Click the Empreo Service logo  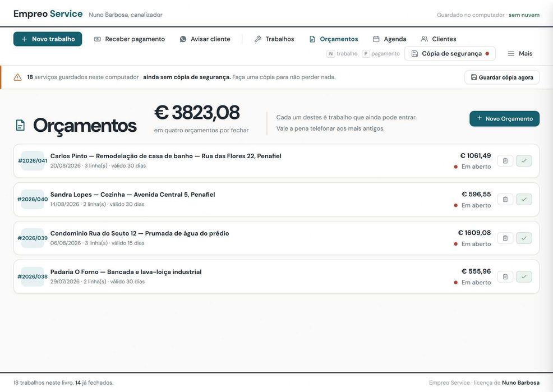tap(48, 14)
